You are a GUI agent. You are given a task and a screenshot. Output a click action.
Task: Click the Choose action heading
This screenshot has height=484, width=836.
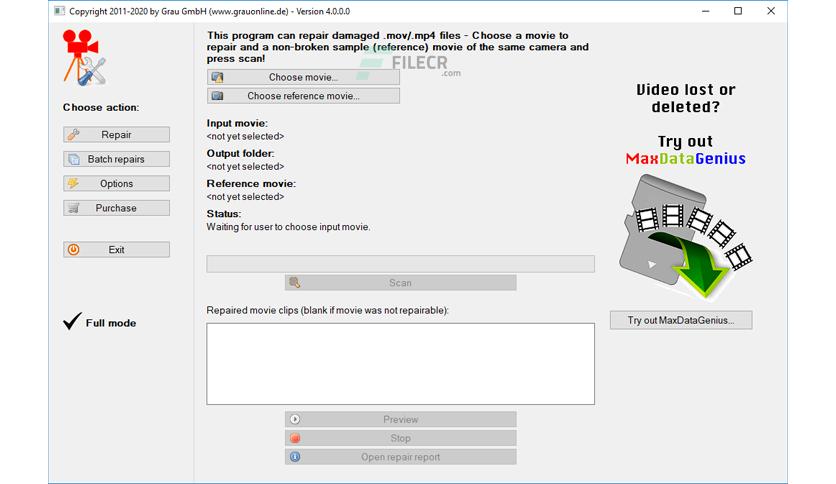101,108
